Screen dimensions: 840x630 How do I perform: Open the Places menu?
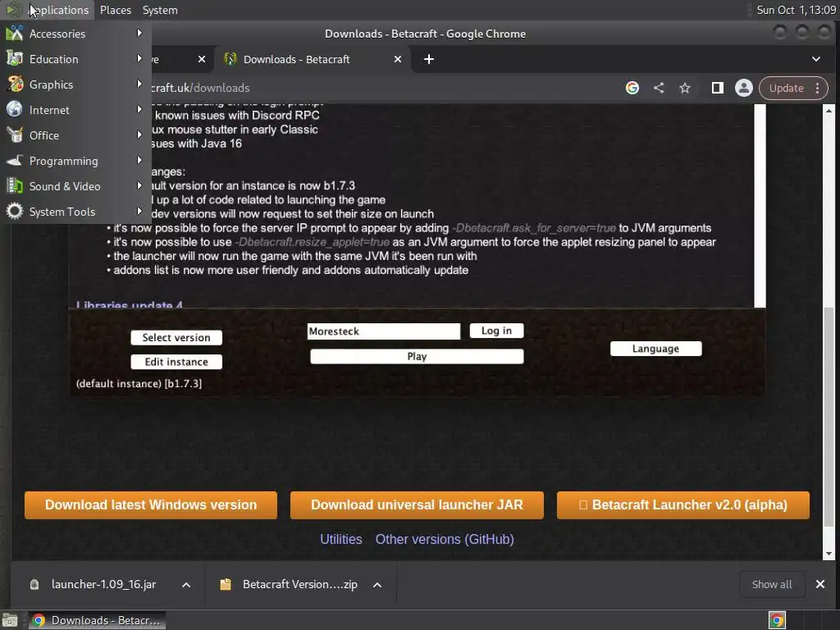click(x=115, y=10)
